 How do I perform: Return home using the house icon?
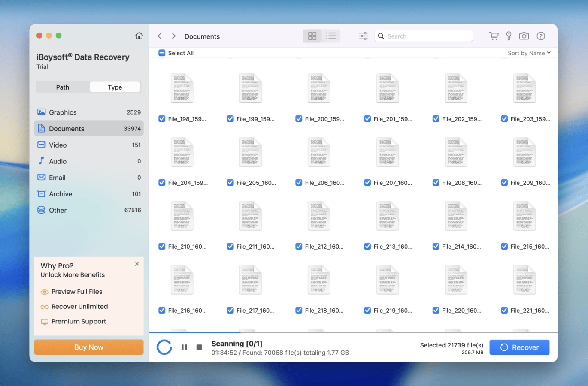(x=139, y=36)
